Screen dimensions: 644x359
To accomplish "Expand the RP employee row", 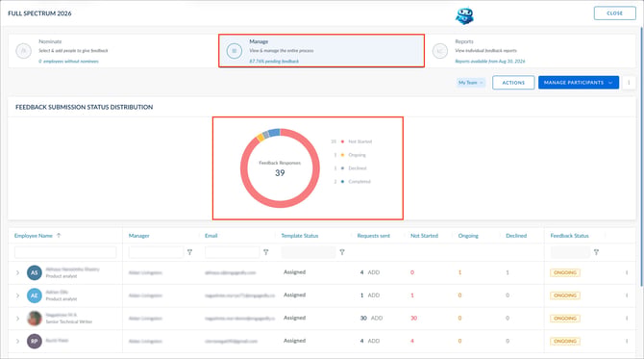I will pyautogui.click(x=17, y=341).
